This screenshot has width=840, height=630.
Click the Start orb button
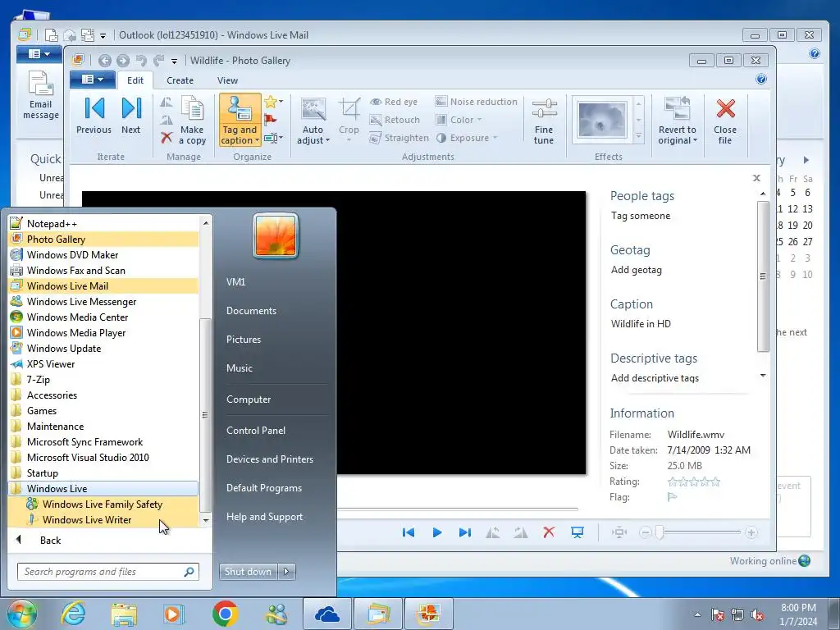tap(22, 614)
